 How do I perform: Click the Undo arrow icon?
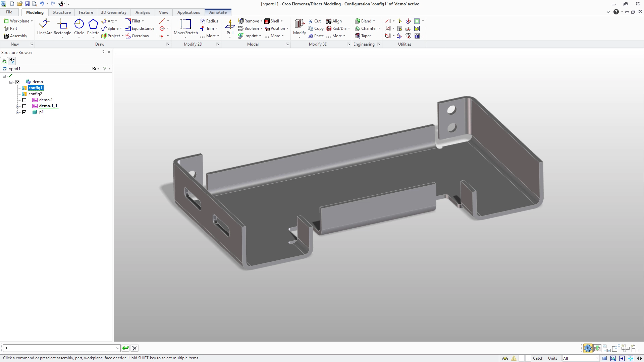(x=42, y=4)
